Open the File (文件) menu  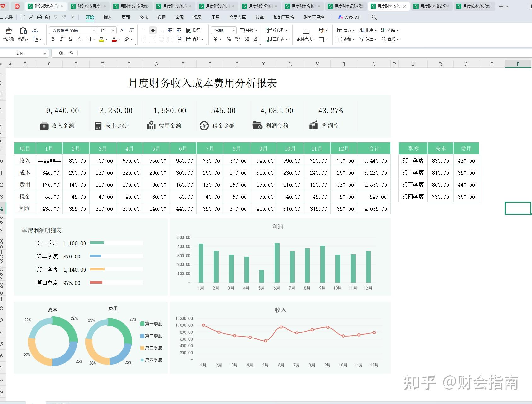pyautogui.click(x=6, y=17)
